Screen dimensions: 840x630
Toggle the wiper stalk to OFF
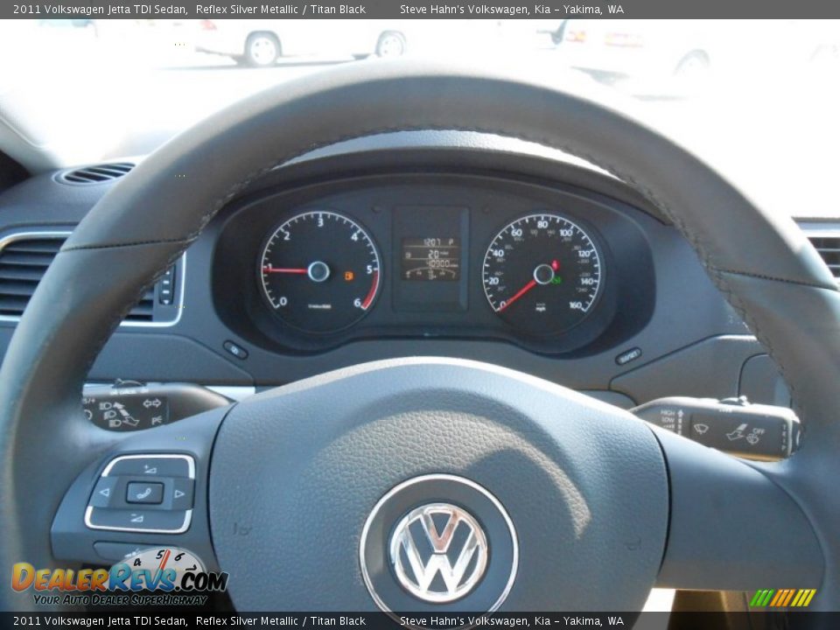(757, 431)
